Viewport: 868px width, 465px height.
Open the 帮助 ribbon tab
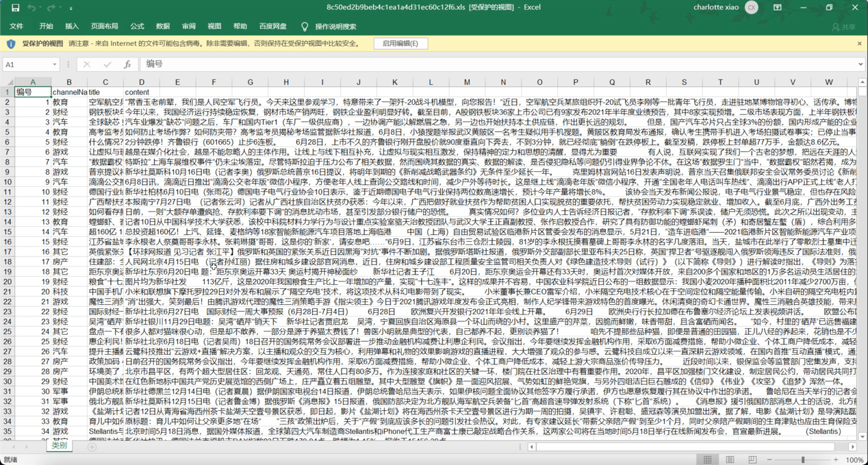pos(240,26)
